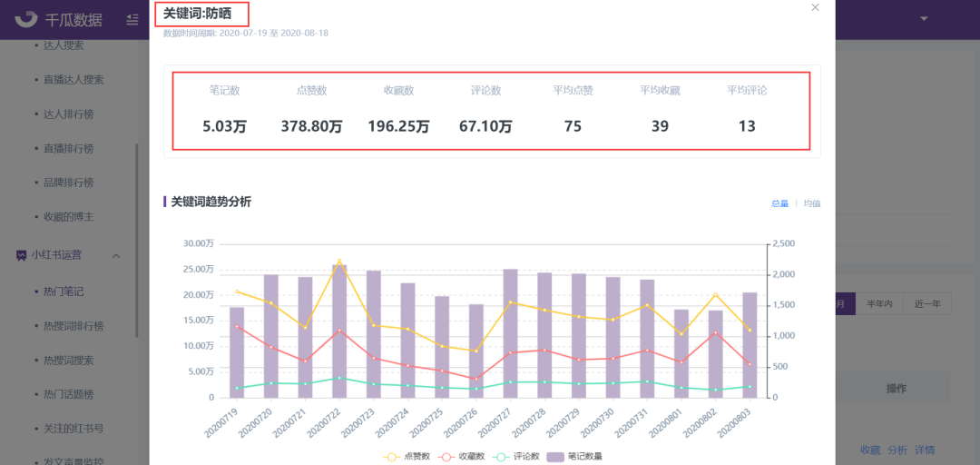Open 热门笔记 in the sidebar
This screenshot has height=465, width=980.
(64, 292)
